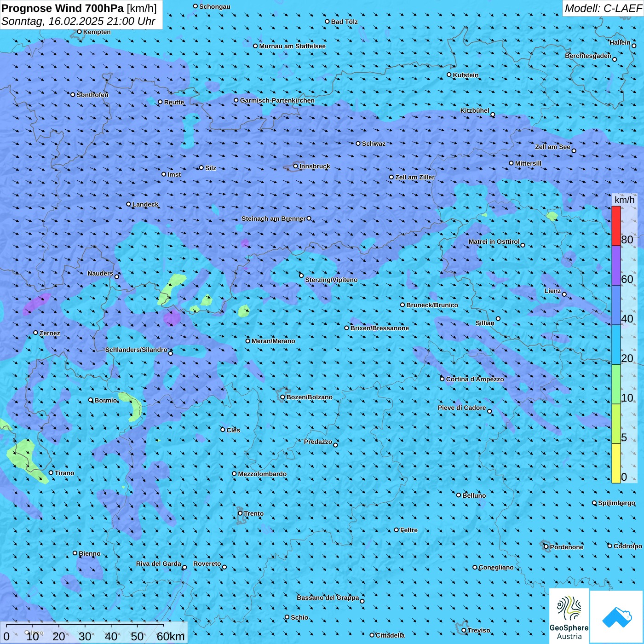Click the km/h legend heading
Image resolution: width=644 pixels, height=644 pixels.
[x=624, y=200]
